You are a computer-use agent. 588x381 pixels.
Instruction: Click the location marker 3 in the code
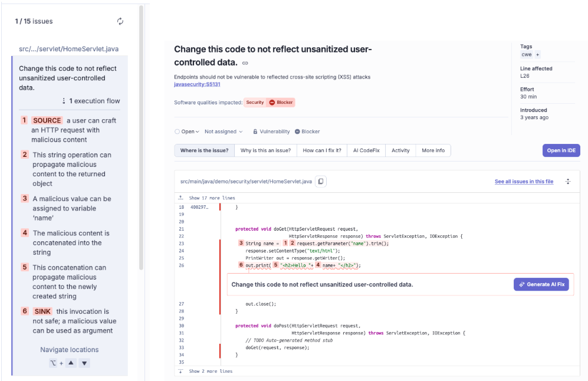coord(241,243)
